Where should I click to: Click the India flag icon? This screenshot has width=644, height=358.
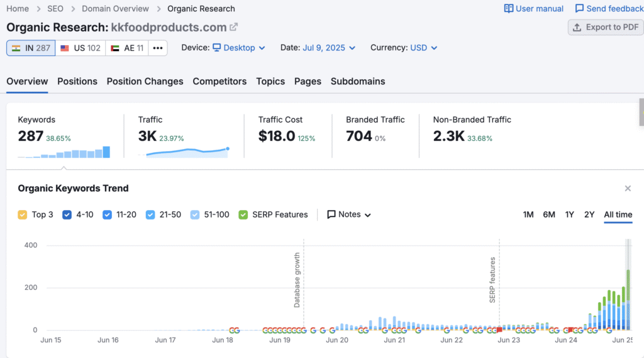pyautogui.click(x=16, y=48)
